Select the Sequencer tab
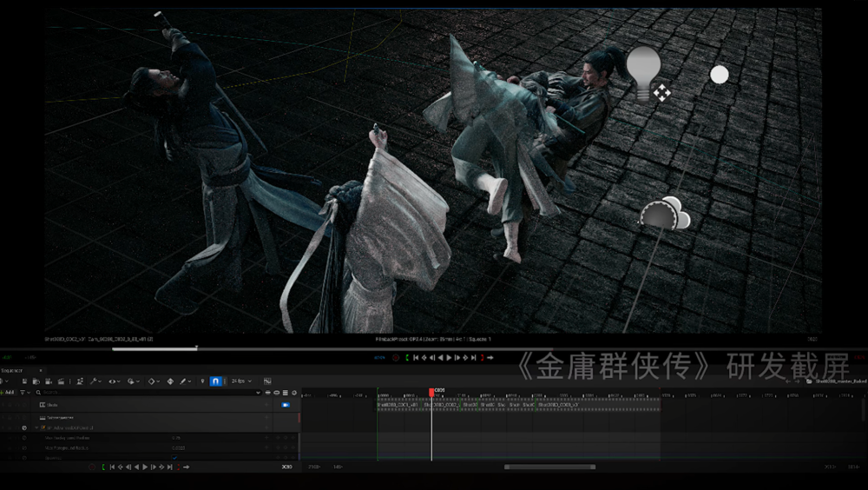The height and width of the screenshot is (490, 868). click(12, 369)
